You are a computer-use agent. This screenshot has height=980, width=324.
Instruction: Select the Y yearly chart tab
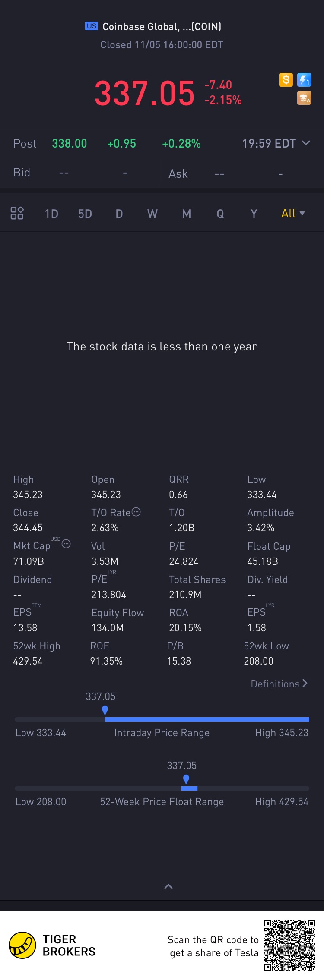(x=254, y=214)
